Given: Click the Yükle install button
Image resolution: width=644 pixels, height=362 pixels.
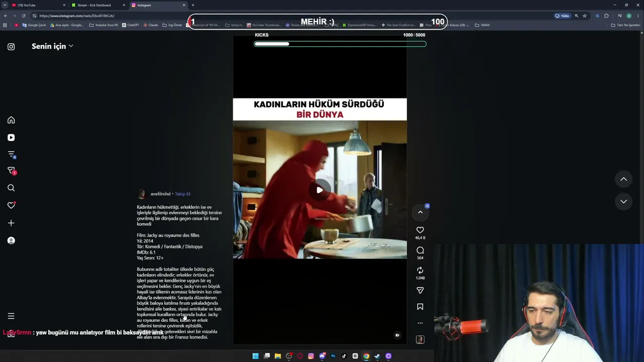Looking at the screenshot, I should pyautogui.click(x=562, y=16).
